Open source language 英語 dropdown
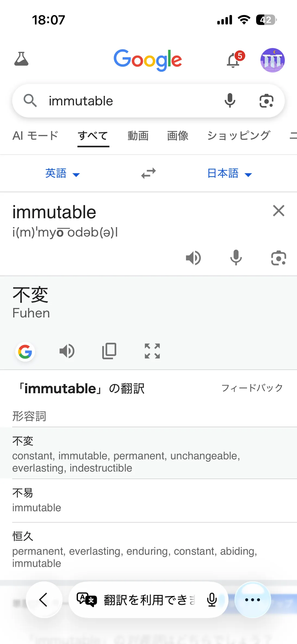Screen dimensions: 297x644 click(x=63, y=173)
